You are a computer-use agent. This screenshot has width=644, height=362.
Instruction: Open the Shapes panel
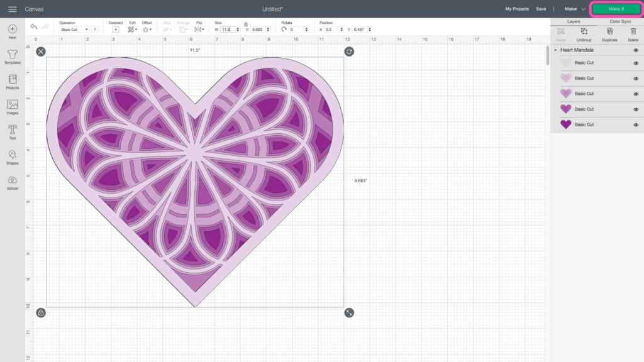pos(13,155)
